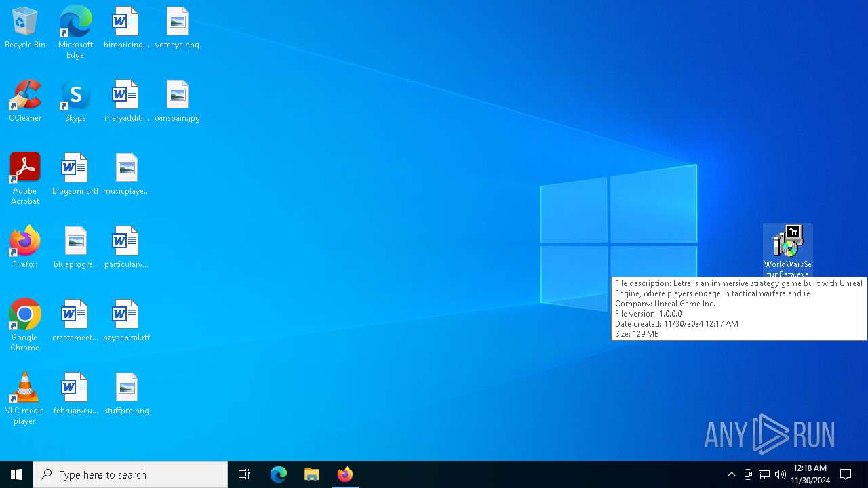The image size is (868, 488).
Task: Select the himpricing Word document icon
Action: (126, 28)
